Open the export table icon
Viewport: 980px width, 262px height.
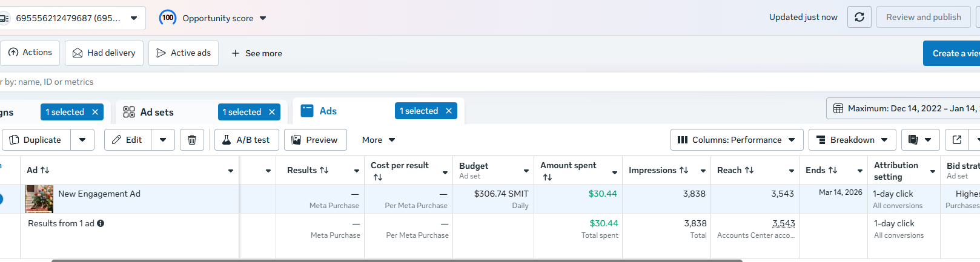(x=957, y=140)
